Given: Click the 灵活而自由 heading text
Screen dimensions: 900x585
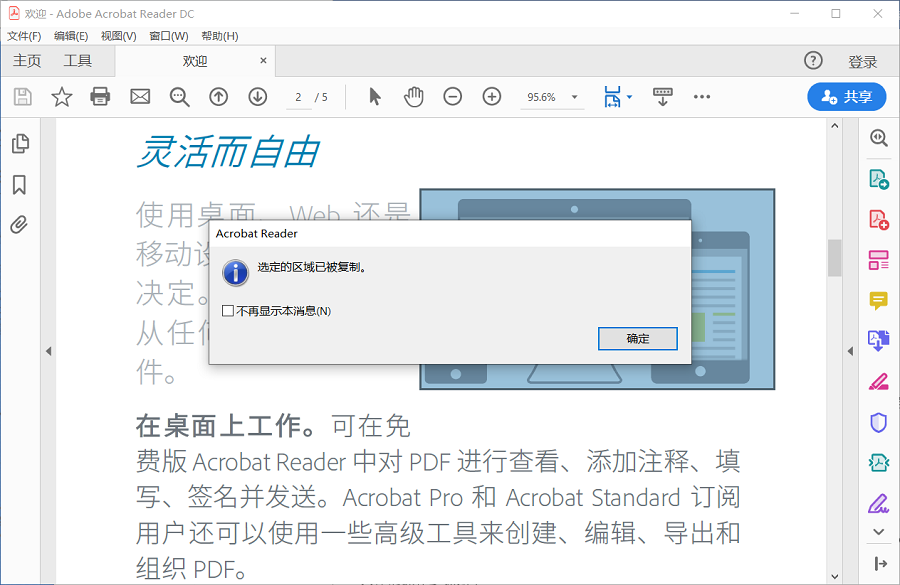Looking at the screenshot, I should point(228,152).
